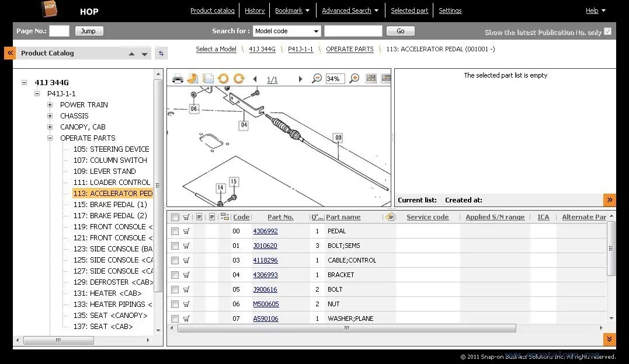Go to next diagram page arrow

coord(300,79)
